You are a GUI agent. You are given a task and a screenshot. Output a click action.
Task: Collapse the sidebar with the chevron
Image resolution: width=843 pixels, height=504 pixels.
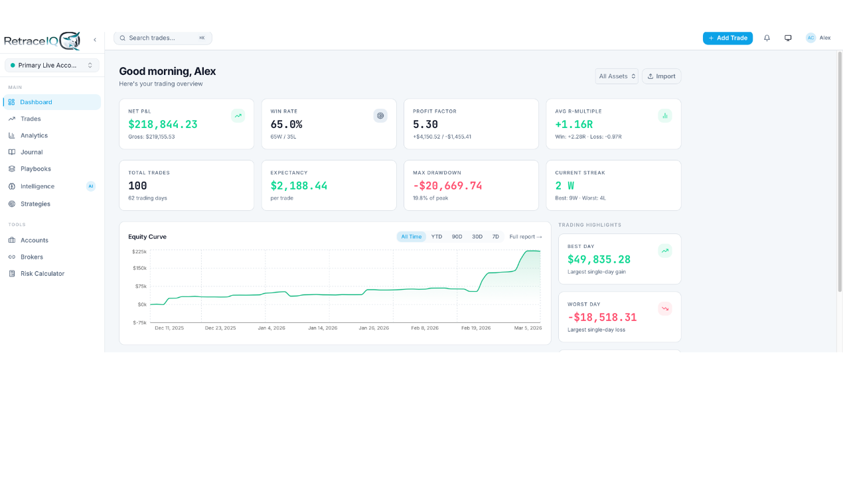point(94,39)
